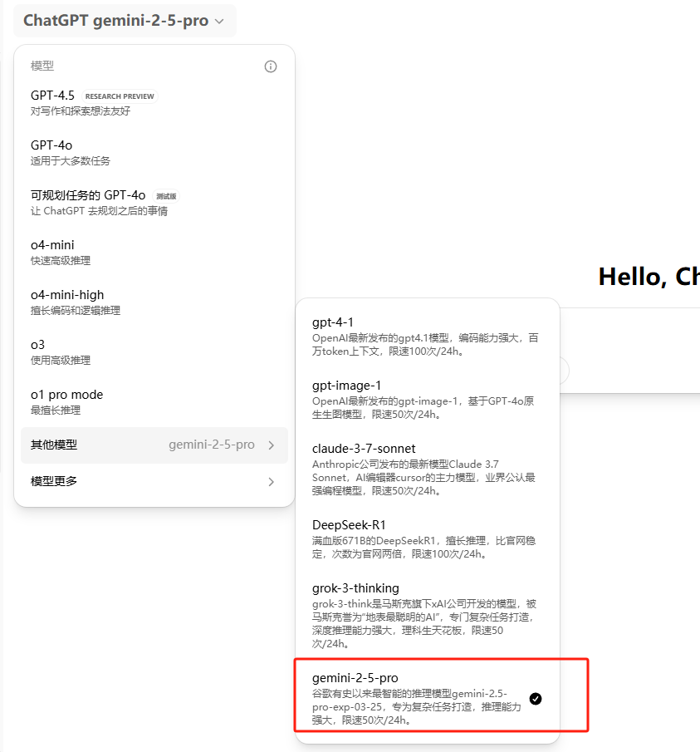Pick the o3 model
The height and width of the screenshot is (752, 700).
coord(154,352)
